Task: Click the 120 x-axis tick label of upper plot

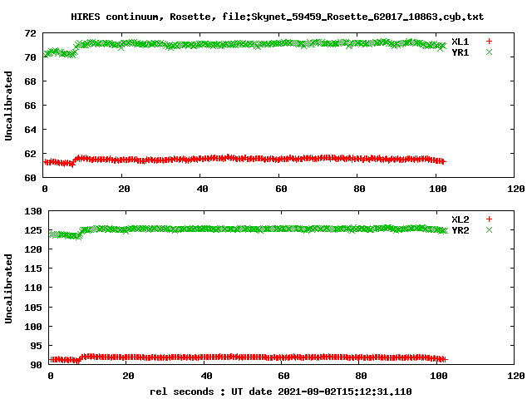Action: [515, 189]
